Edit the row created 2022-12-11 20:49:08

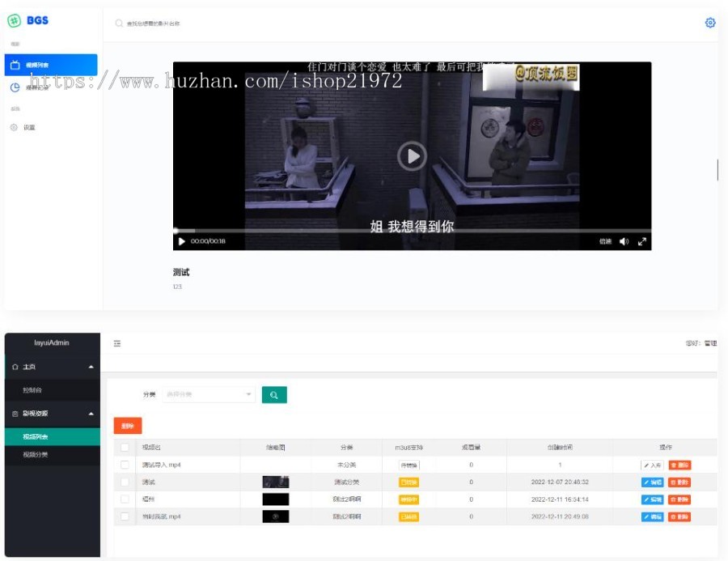coord(652,516)
